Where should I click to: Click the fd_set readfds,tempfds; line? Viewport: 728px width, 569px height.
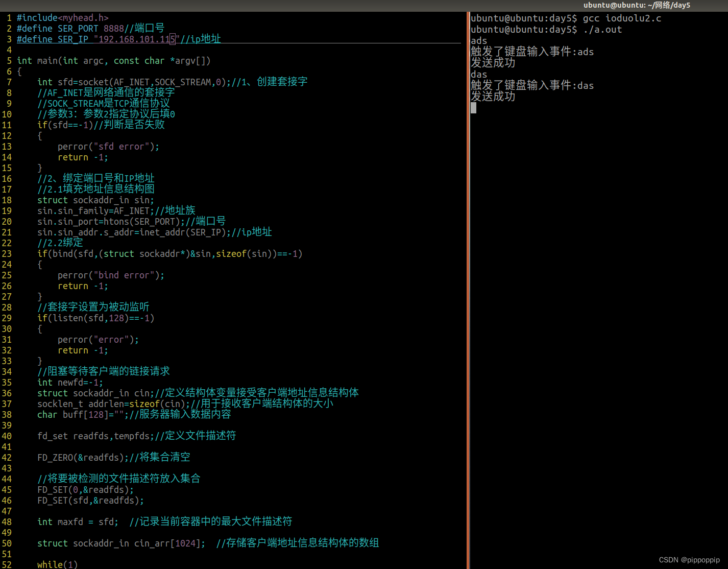(x=136, y=436)
